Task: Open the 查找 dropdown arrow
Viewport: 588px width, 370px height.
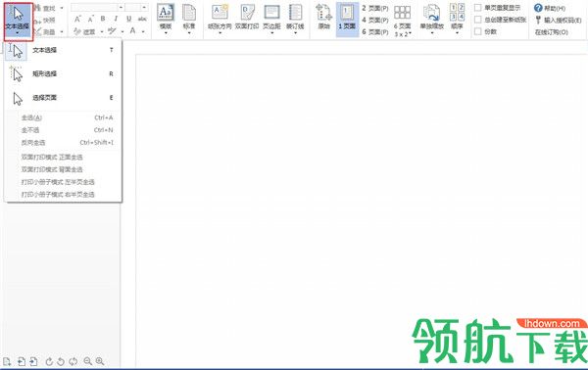Action: click(x=62, y=8)
